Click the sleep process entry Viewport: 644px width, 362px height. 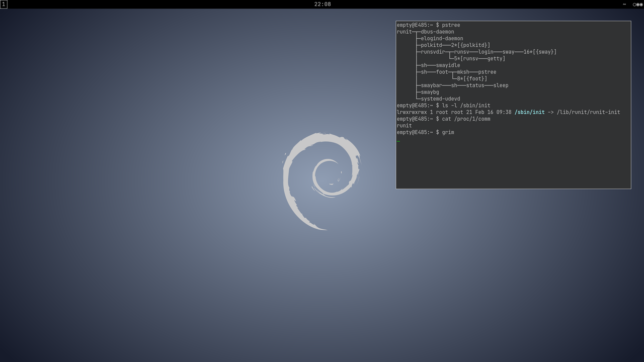point(501,85)
